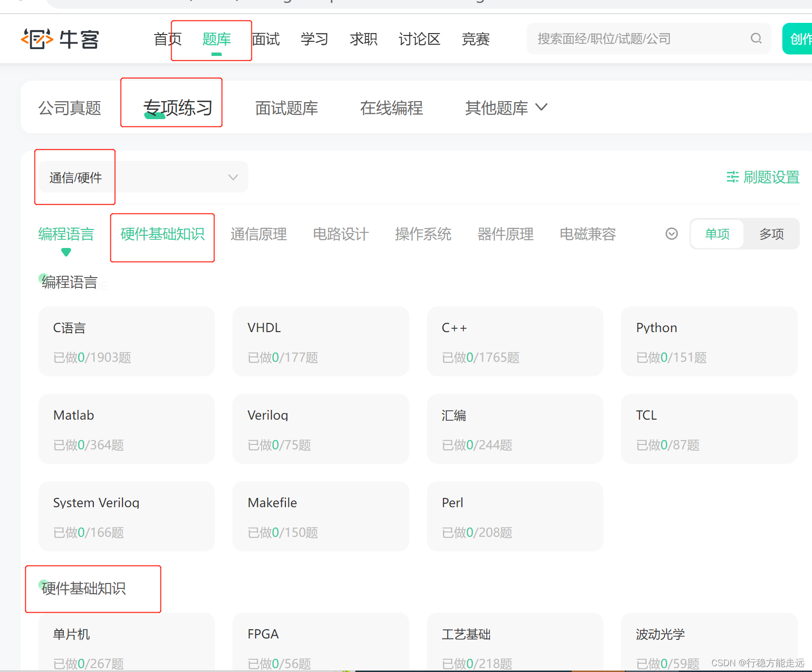Open the Perl practice card
The height and width of the screenshot is (672, 812).
(515, 516)
